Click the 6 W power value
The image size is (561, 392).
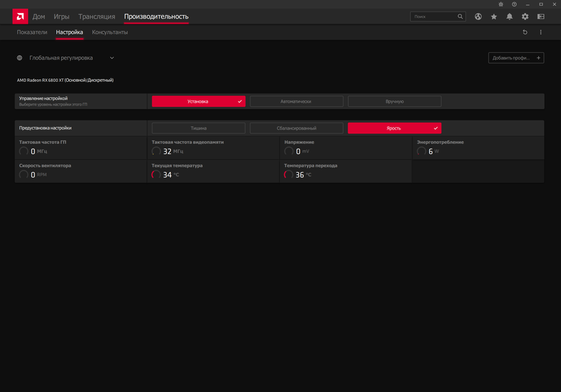coord(433,151)
